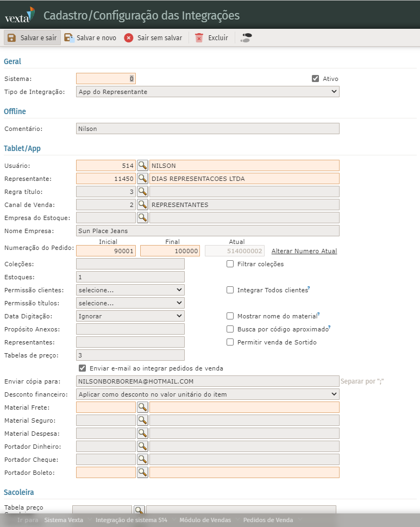
Task: Open search lookup for Usuário field
Action: click(142, 165)
